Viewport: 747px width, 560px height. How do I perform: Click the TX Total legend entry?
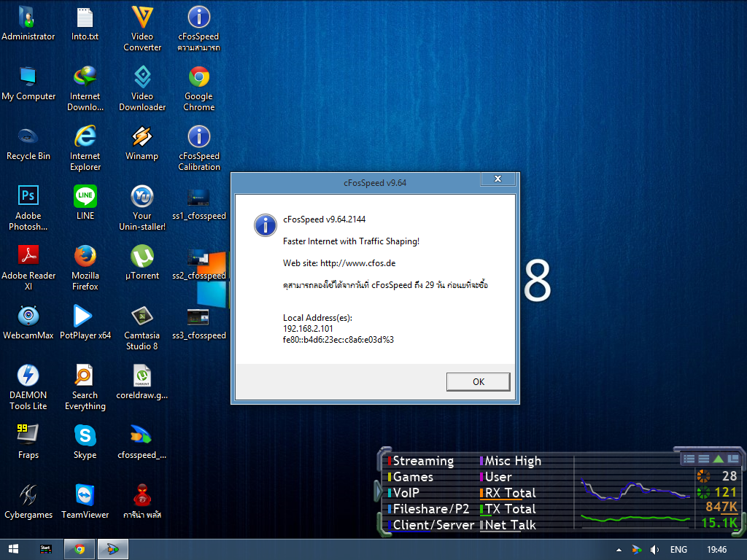click(508, 508)
